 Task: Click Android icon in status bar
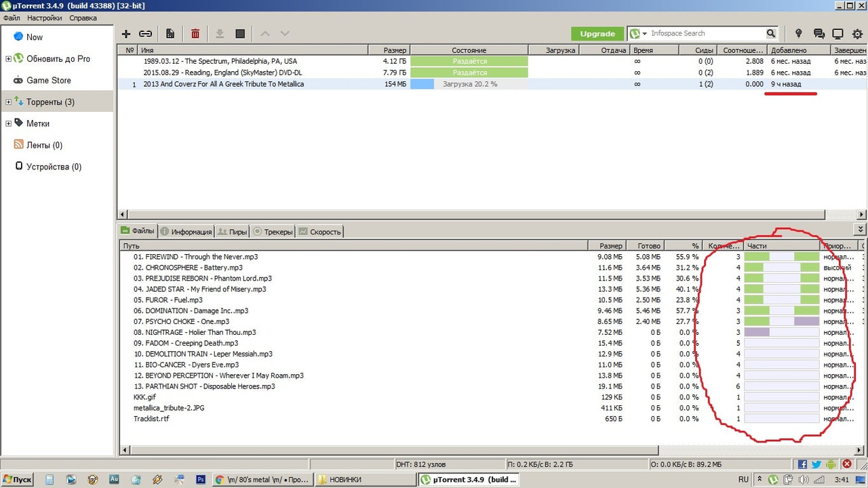pyautogui.click(x=830, y=464)
